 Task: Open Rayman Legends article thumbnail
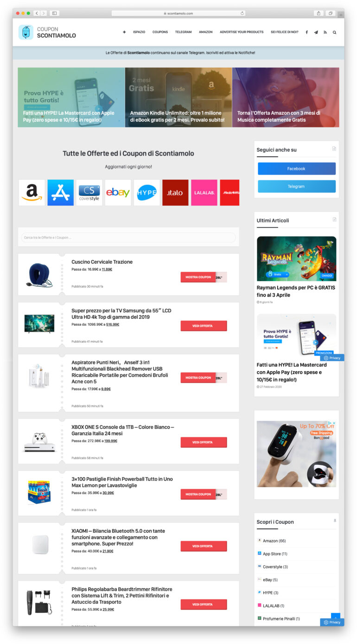tap(296, 259)
